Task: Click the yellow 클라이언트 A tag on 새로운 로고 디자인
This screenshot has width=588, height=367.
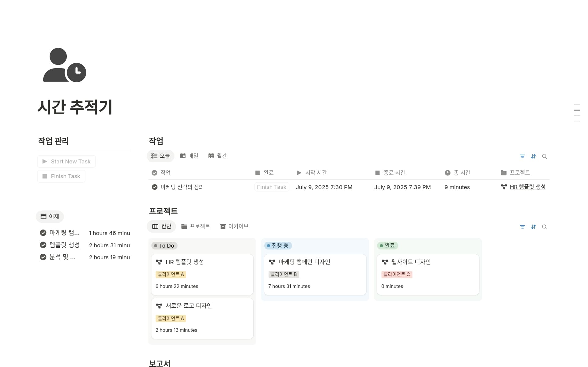Action: (171, 318)
